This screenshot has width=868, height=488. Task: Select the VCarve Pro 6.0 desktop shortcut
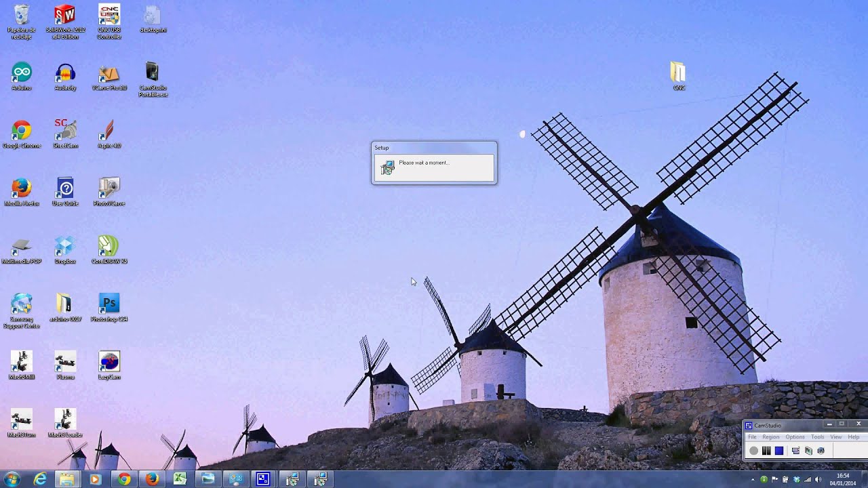[x=109, y=77]
